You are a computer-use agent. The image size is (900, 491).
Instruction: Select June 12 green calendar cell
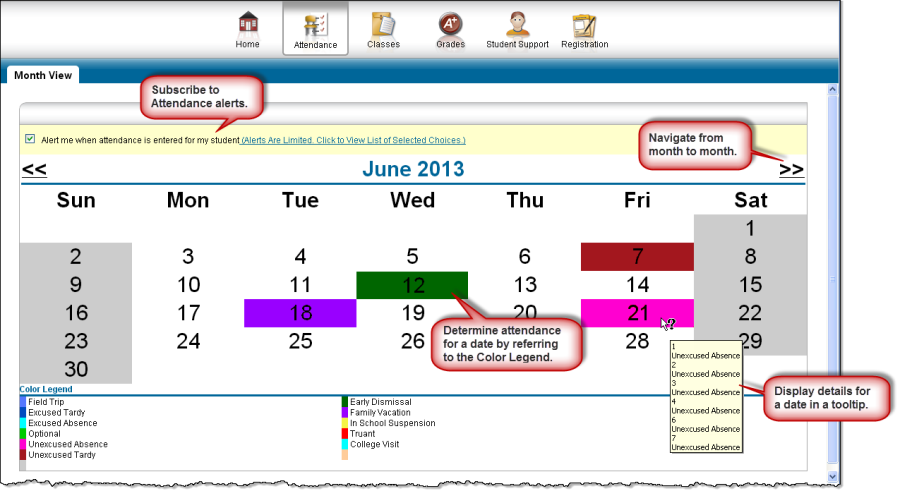click(412, 285)
